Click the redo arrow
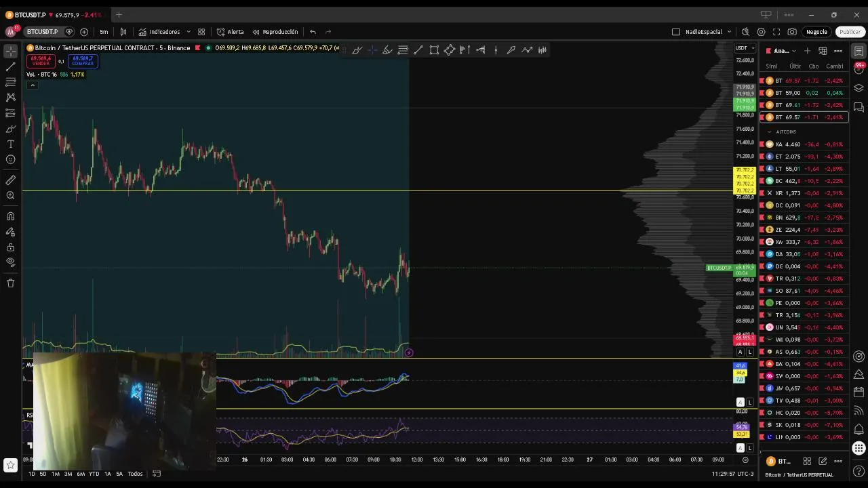The width and height of the screenshot is (868, 488). coord(328,32)
